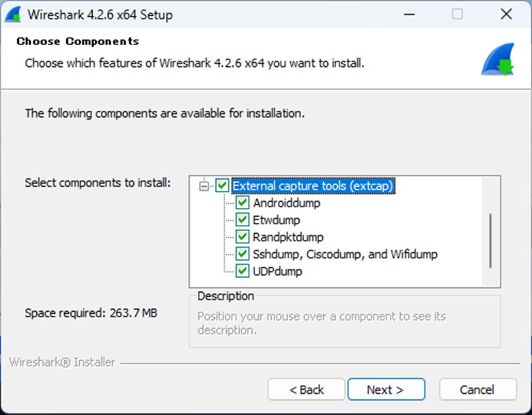Select the Randpktdump tree item label

pos(288,237)
